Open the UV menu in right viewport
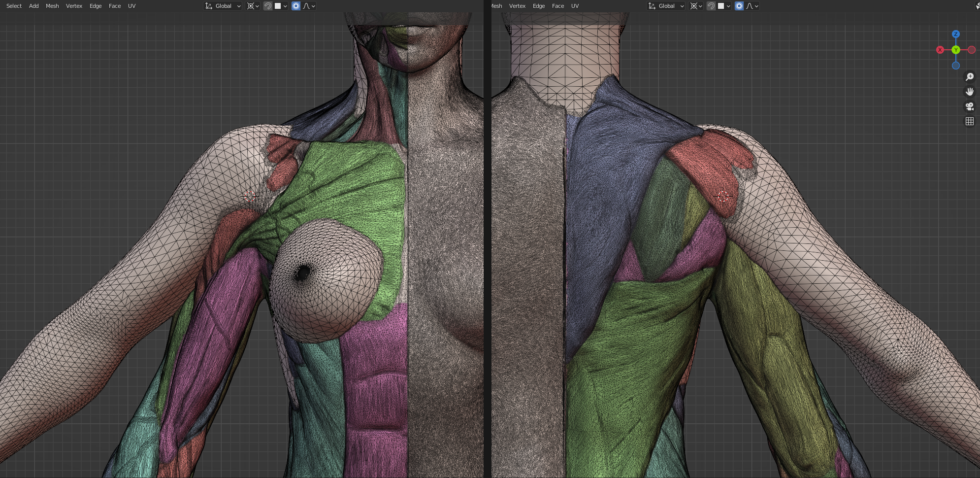The height and width of the screenshot is (478, 980). point(575,6)
